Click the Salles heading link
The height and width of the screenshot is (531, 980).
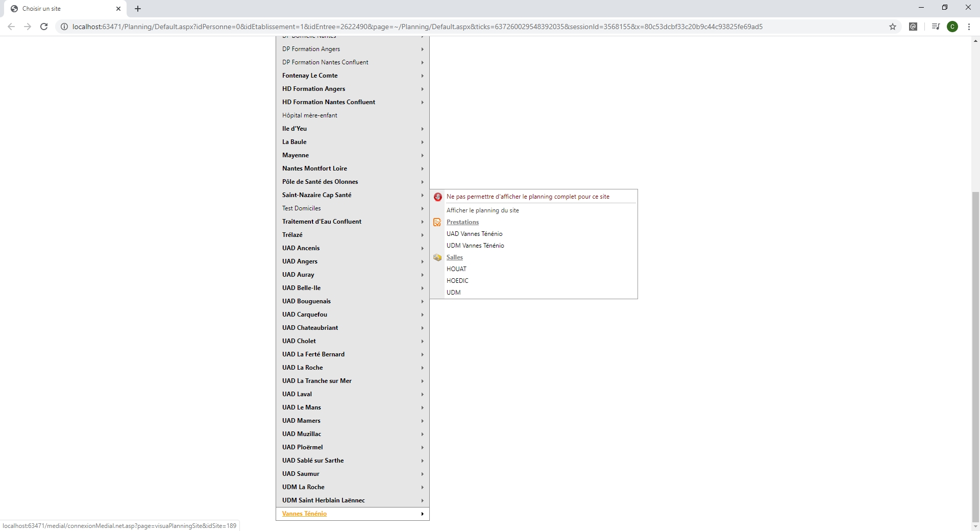454,257
